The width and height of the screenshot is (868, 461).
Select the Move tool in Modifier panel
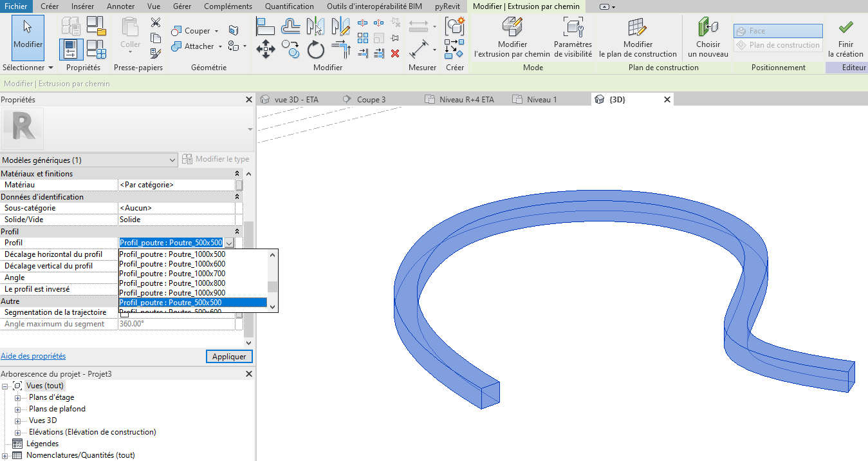pyautogui.click(x=266, y=49)
